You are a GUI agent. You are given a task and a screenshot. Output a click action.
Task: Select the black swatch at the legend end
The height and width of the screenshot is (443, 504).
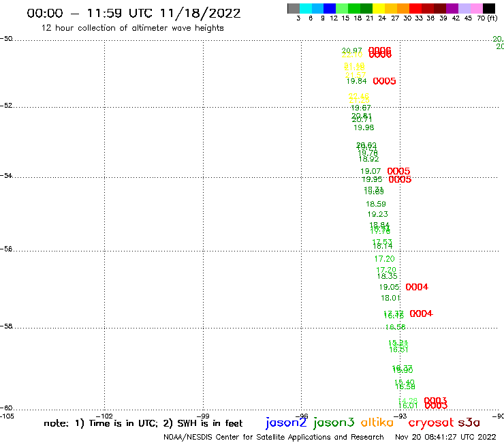(x=488, y=8)
